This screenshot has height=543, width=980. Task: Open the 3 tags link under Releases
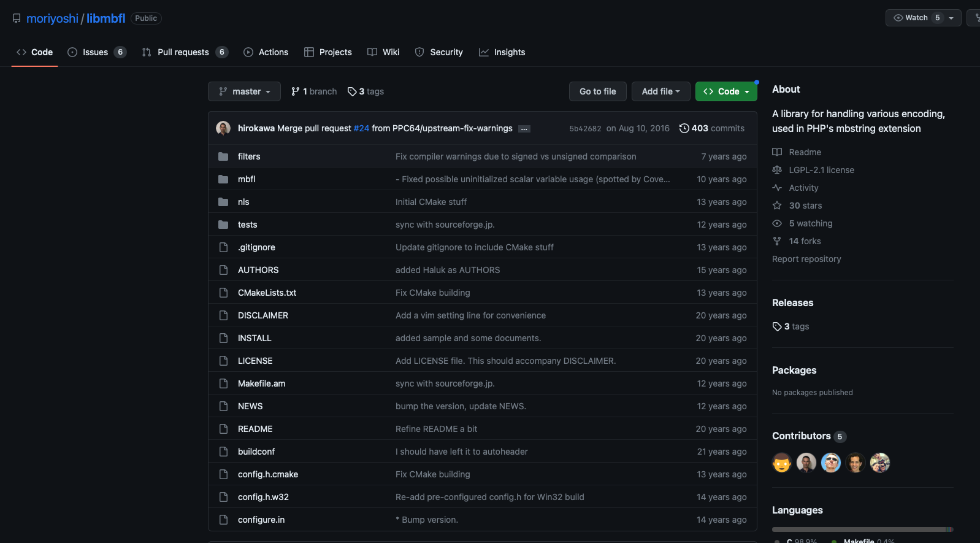[791, 326]
